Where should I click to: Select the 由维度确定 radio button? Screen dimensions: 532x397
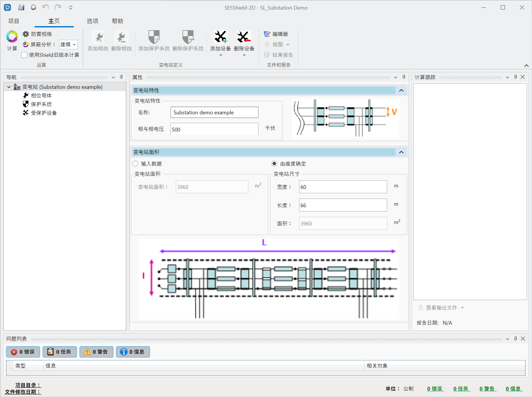coord(274,164)
